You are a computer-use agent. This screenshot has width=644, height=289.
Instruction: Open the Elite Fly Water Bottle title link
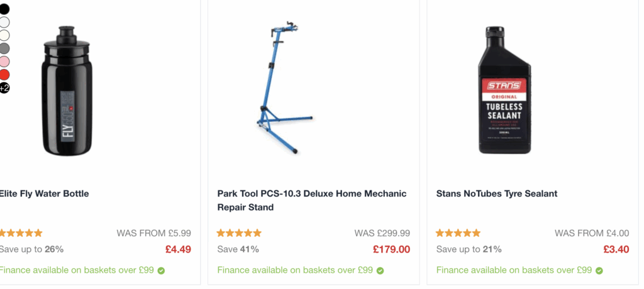(x=44, y=194)
